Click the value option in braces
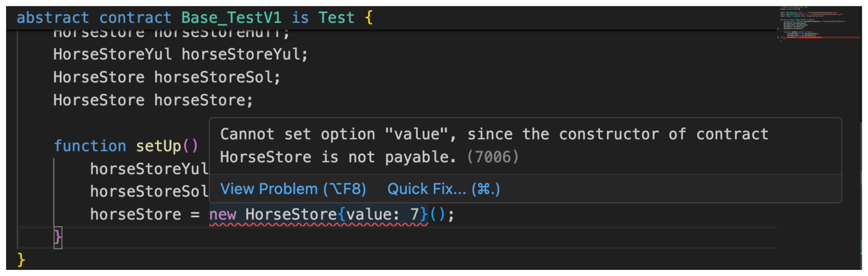The height and width of the screenshot is (276, 868). pos(368,215)
